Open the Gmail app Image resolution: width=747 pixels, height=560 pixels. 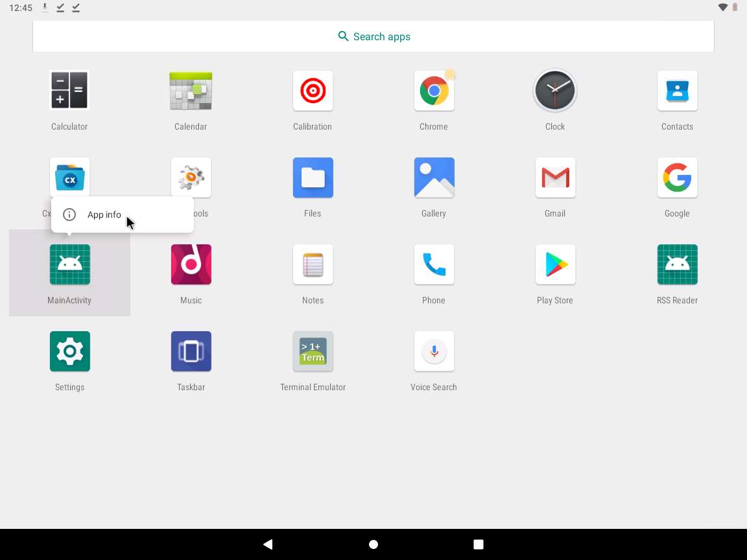tap(555, 178)
